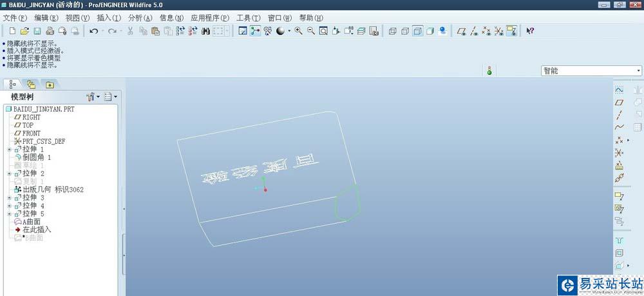Select the Datum Curve tool in right toolbar

click(619, 127)
